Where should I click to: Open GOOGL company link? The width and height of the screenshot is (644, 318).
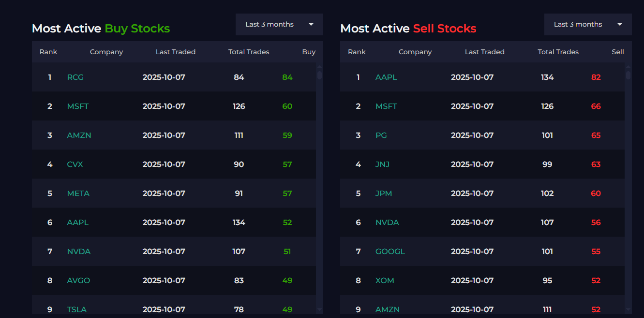(x=390, y=251)
